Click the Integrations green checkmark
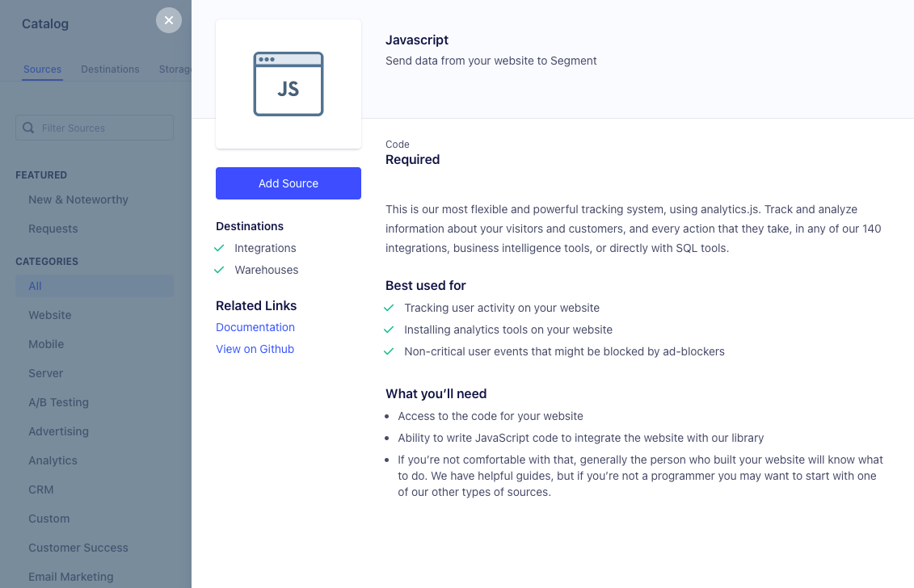 219,248
